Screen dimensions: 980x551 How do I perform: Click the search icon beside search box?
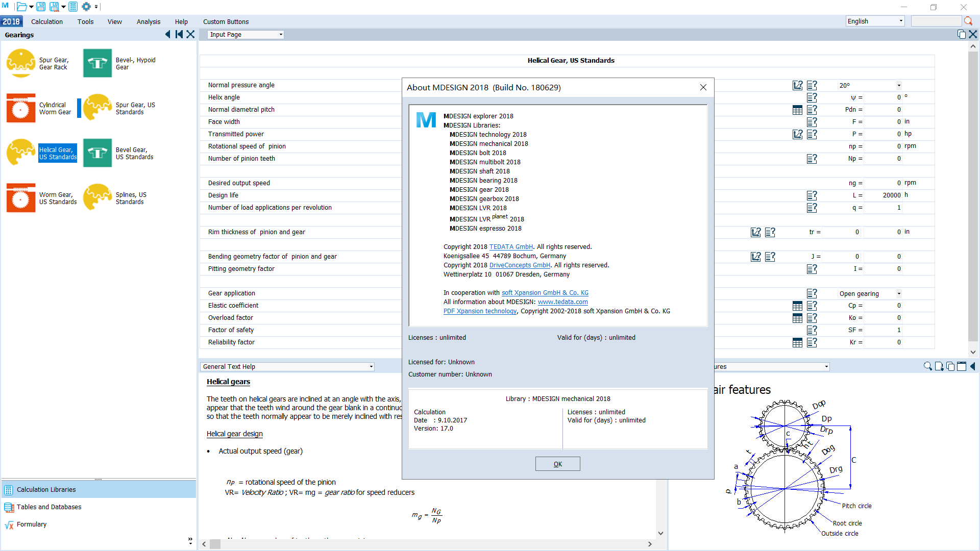(x=968, y=21)
